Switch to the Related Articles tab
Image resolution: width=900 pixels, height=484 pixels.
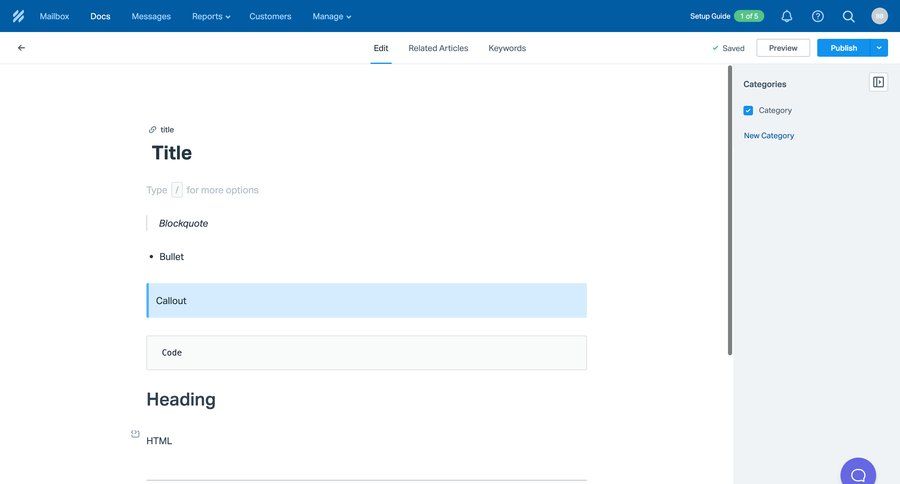coord(438,48)
